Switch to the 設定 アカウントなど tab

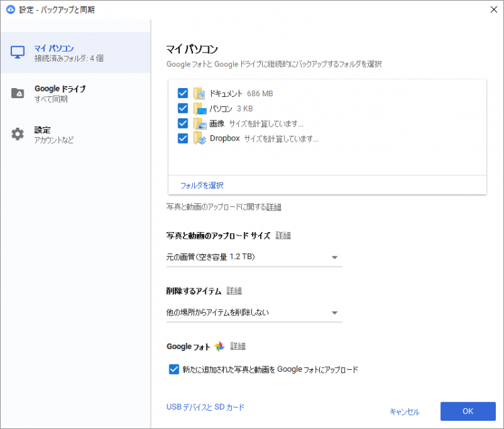(75, 134)
